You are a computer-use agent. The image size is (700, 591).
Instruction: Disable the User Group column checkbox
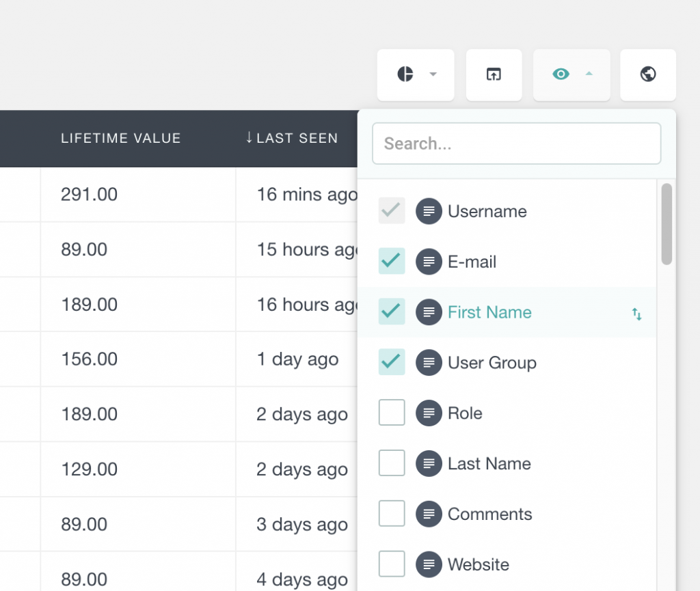pos(391,362)
